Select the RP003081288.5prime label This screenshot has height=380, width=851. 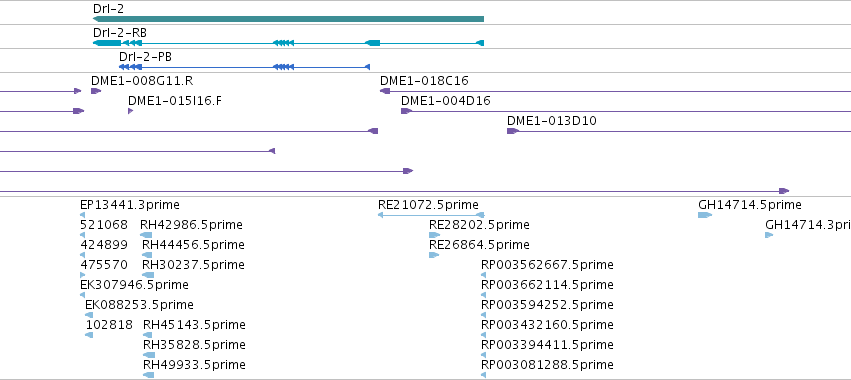point(547,365)
